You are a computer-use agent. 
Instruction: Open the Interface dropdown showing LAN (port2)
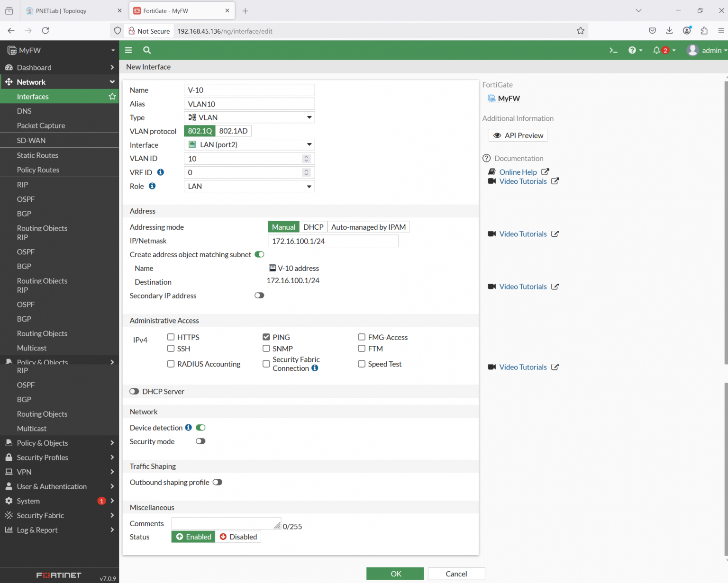[249, 144]
